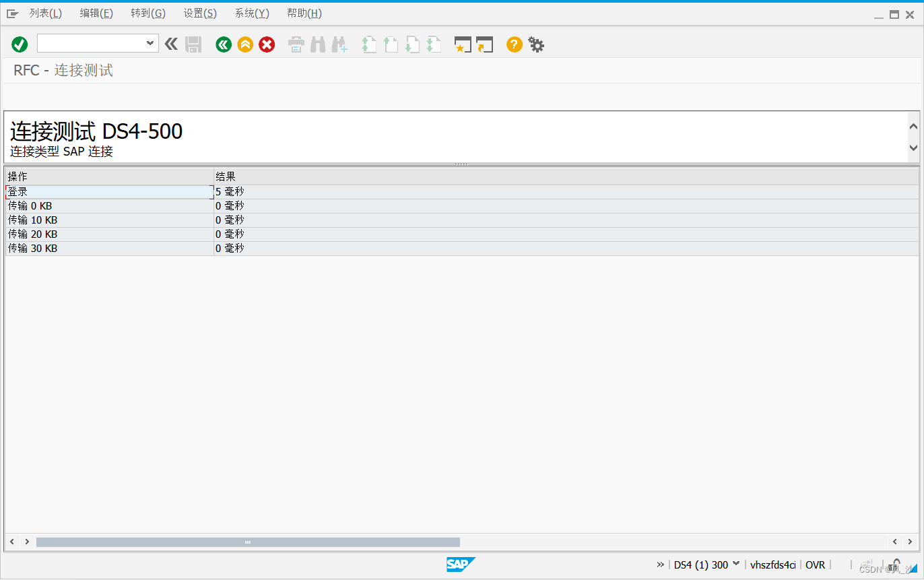
Task: Click the 结果 column header
Action: coord(566,176)
